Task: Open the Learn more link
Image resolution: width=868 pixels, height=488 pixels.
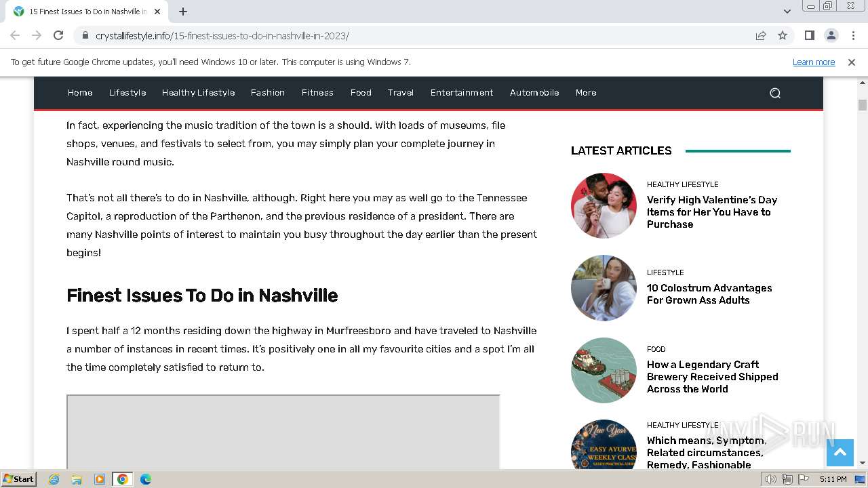Action: pos(814,62)
